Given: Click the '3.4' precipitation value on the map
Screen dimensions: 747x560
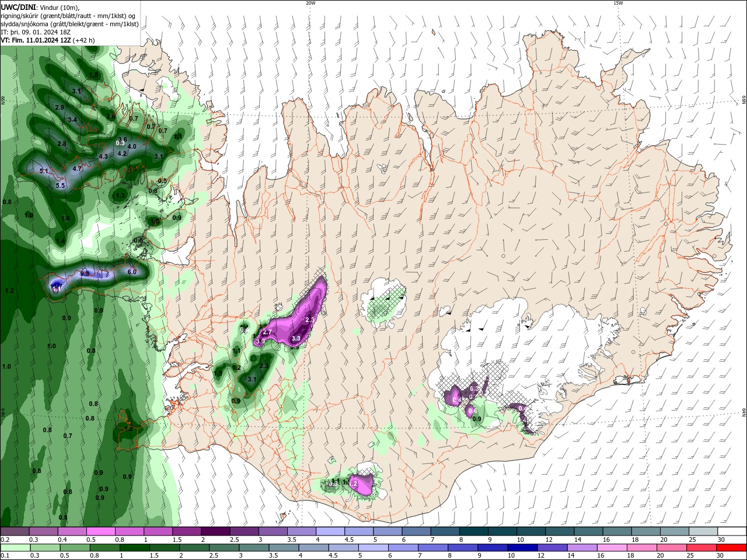Looking at the screenshot, I should 72,120.
